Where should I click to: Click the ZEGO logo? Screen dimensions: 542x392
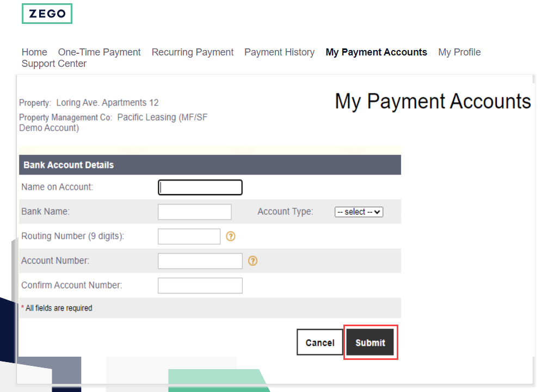[47, 14]
